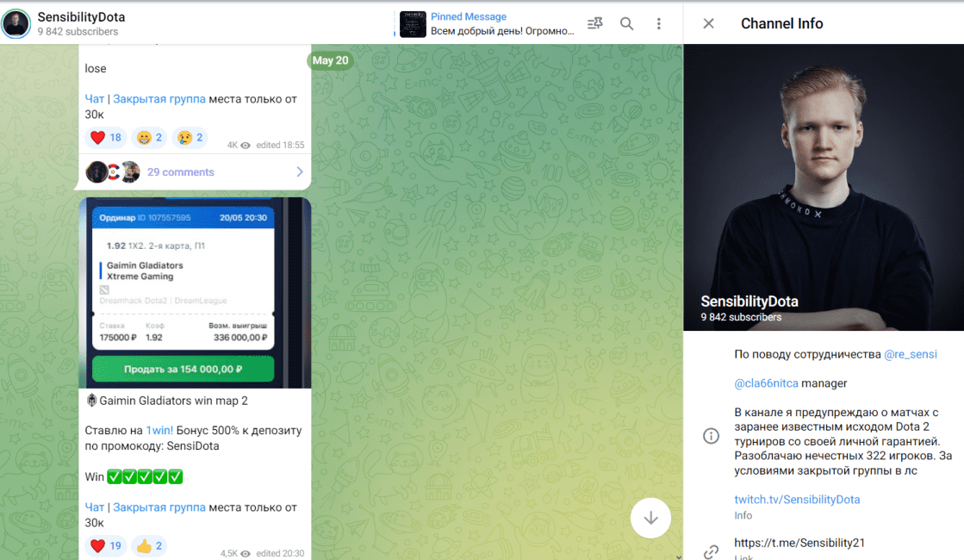Screen dimensions: 964x560
Task: Open the betting slip image
Action: pos(195,293)
